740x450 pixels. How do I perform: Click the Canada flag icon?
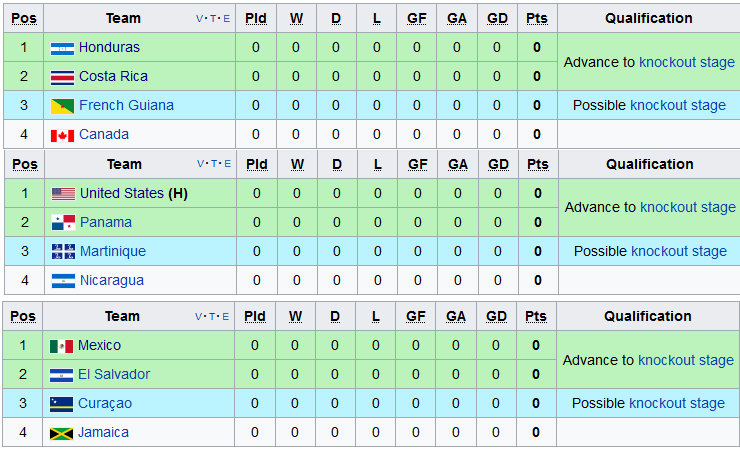click(x=62, y=135)
